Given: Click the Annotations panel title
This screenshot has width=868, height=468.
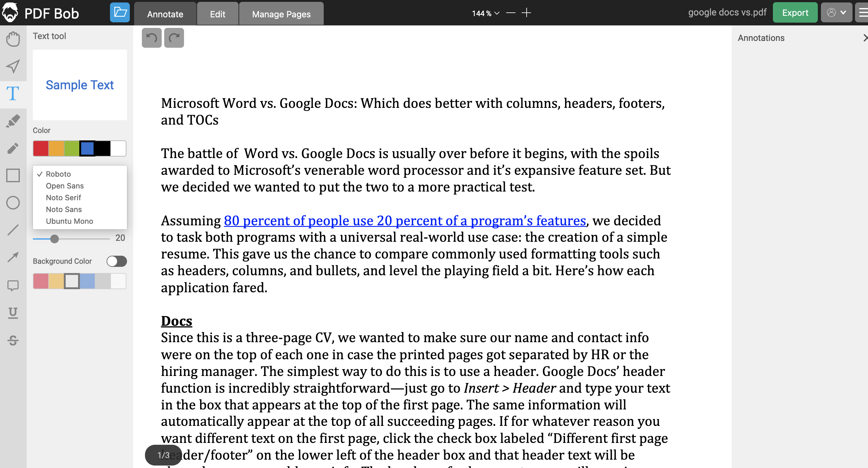Looking at the screenshot, I should pyautogui.click(x=761, y=38).
